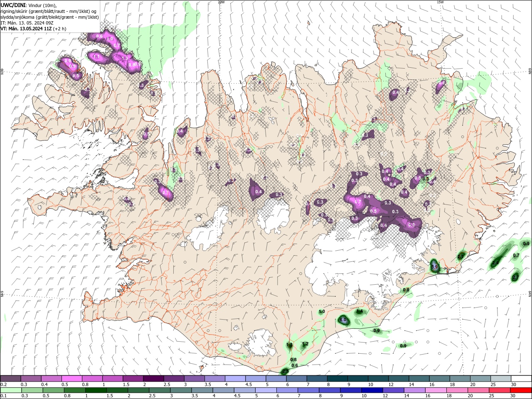Click the 5.9 rain value in the southeast
532x399 pixels.
434,266
